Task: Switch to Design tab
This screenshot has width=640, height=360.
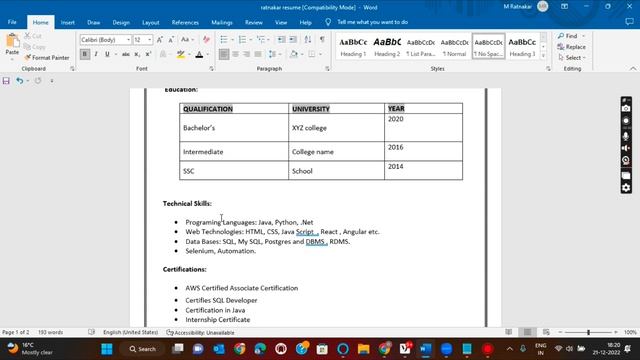Action: (x=121, y=22)
